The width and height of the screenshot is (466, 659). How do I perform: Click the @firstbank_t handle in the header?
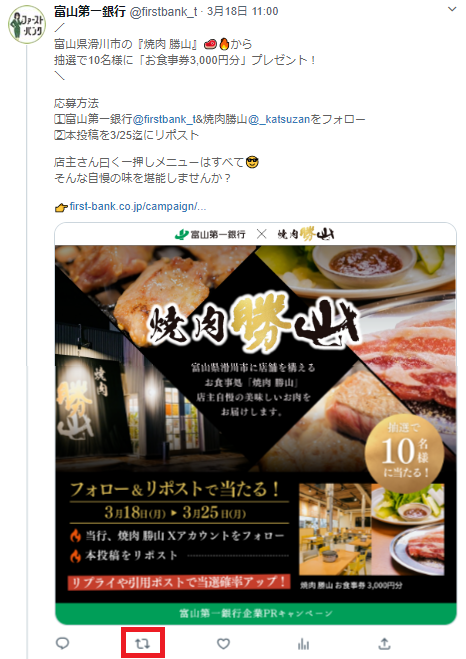tap(163, 12)
